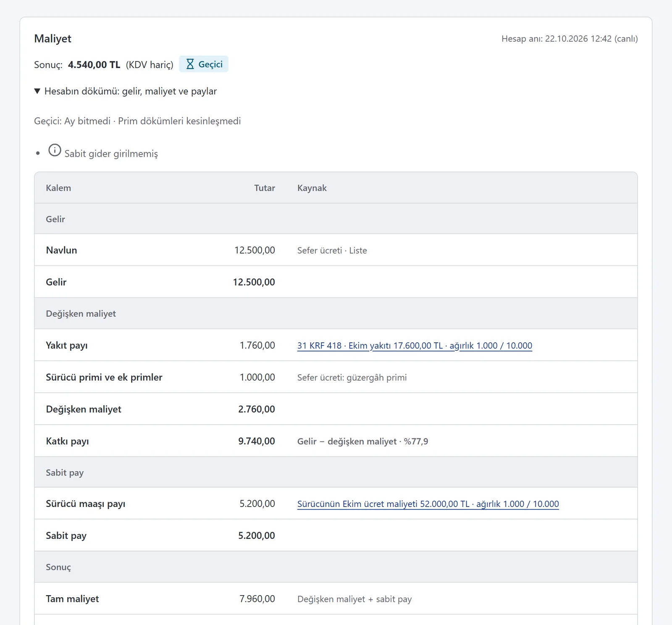Click the Yakıt payı amount 1.760,00

pyautogui.click(x=257, y=345)
